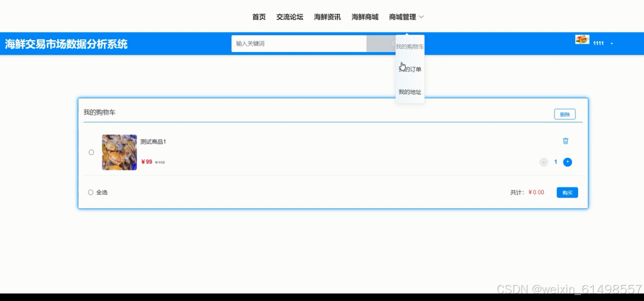Click the ￥99 price text

146,162
